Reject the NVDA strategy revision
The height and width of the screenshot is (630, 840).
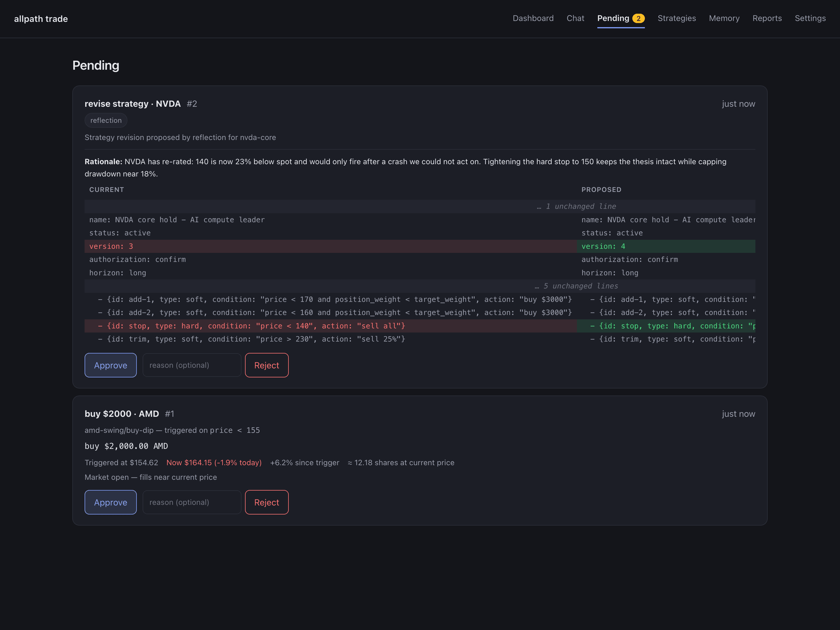(267, 365)
